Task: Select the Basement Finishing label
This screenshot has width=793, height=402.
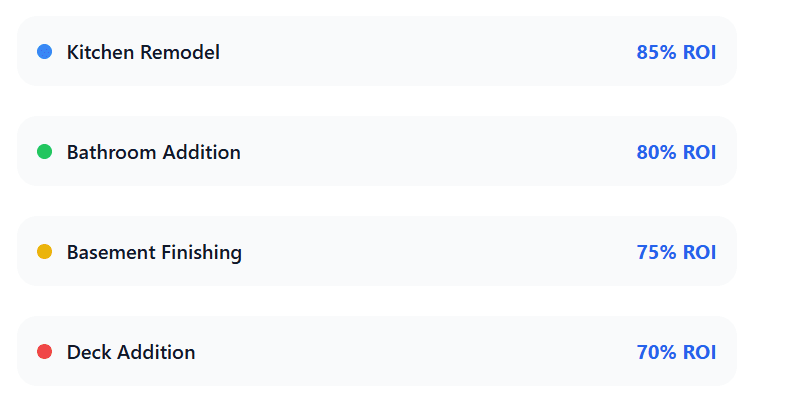Action: click(x=154, y=252)
